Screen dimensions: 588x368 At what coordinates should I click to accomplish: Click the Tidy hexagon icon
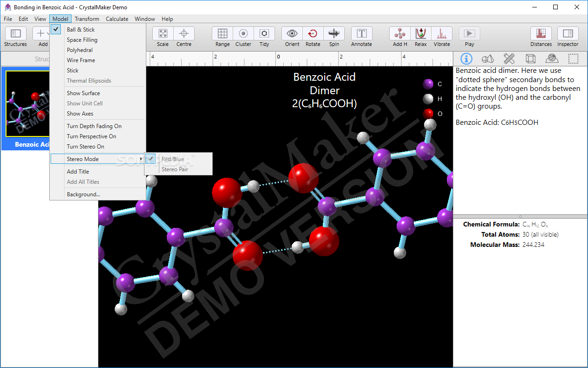[x=264, y=33]
